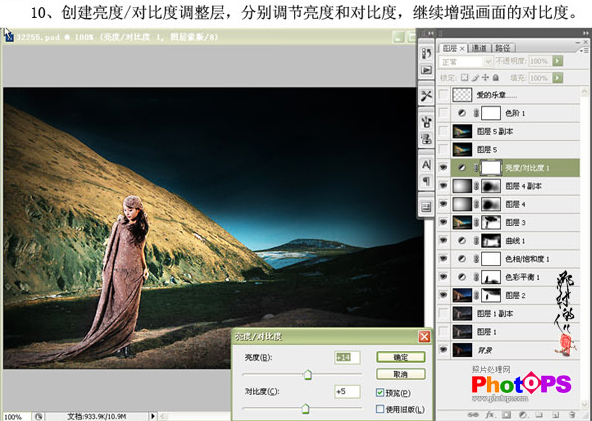Open the History panel icon in dock
Image resolution: width=592 pixels, height=421 pixels.
426,53
